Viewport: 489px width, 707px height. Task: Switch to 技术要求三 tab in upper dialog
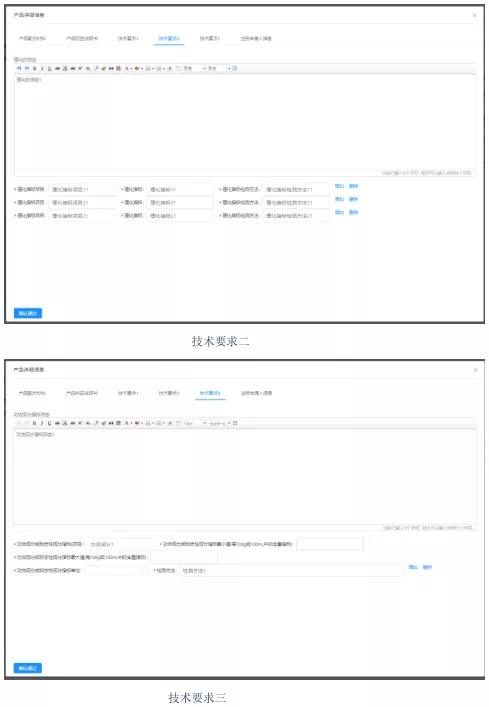point(210,39)
